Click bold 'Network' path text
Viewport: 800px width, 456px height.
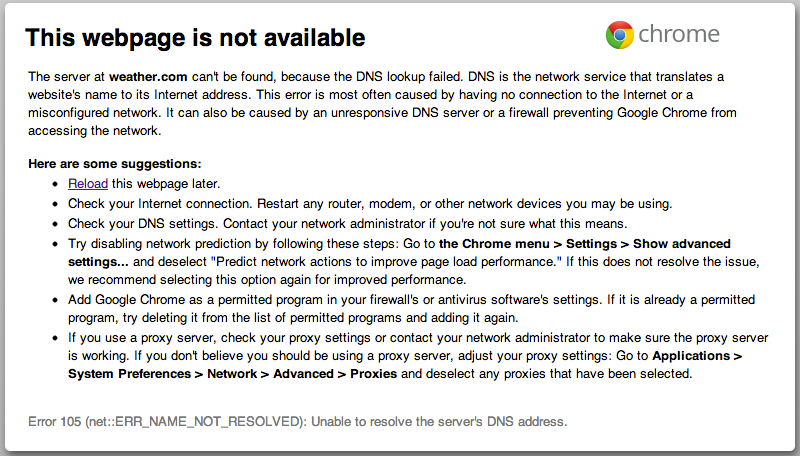(232, 374)
